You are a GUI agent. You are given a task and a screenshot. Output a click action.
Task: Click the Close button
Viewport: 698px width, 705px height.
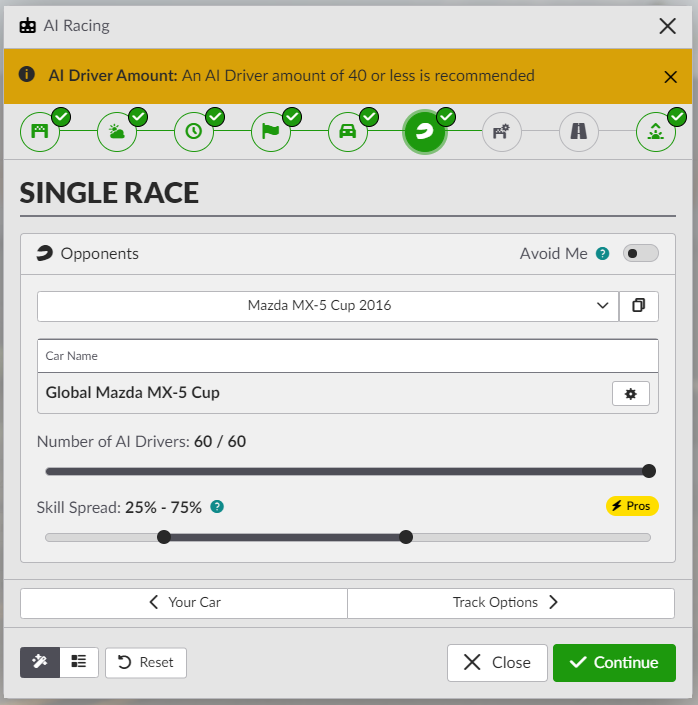pos(497,662)
